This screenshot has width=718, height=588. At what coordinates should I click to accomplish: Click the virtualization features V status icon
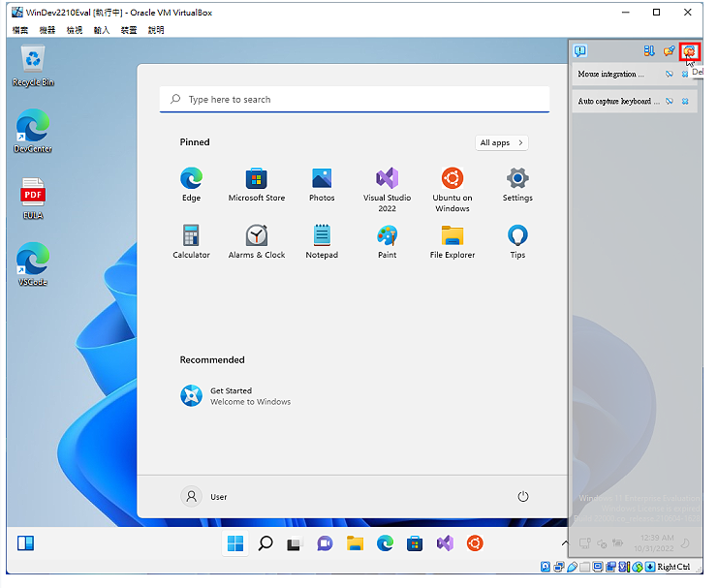[624, 567]
